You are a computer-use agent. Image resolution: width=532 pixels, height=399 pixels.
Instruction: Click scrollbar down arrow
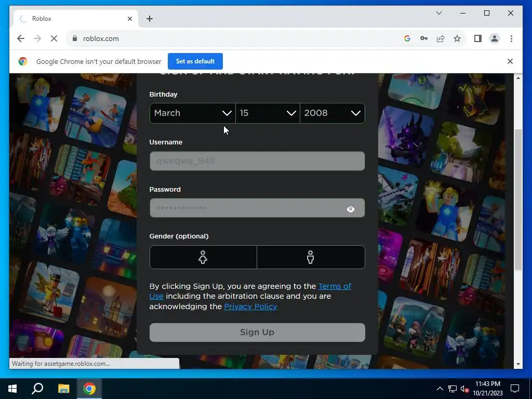click(518, 364)
